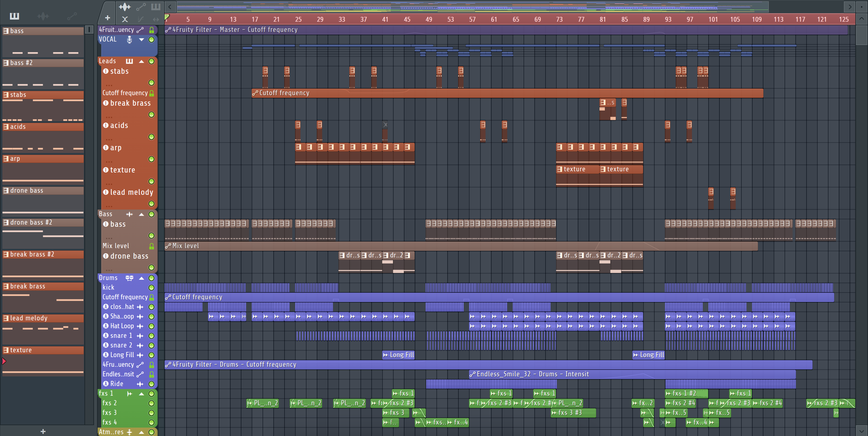Collapse the Atm..res track group
868x436 pixels.
click(142, 432)
